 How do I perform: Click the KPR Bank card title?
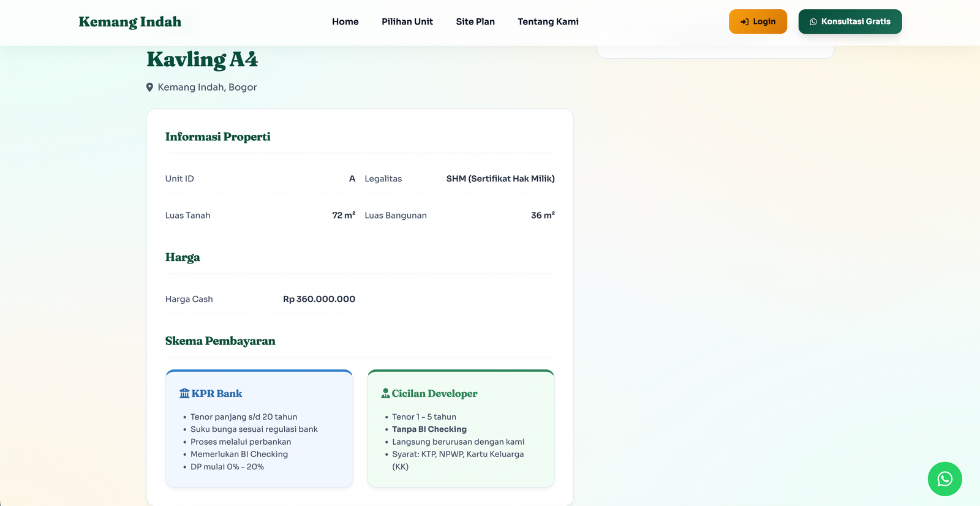(217, 393)
